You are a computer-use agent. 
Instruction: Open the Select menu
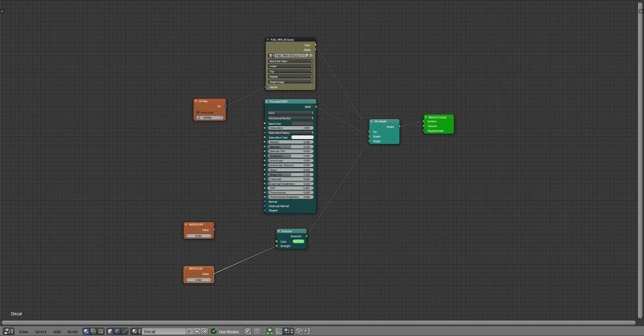tap(41, 331)
